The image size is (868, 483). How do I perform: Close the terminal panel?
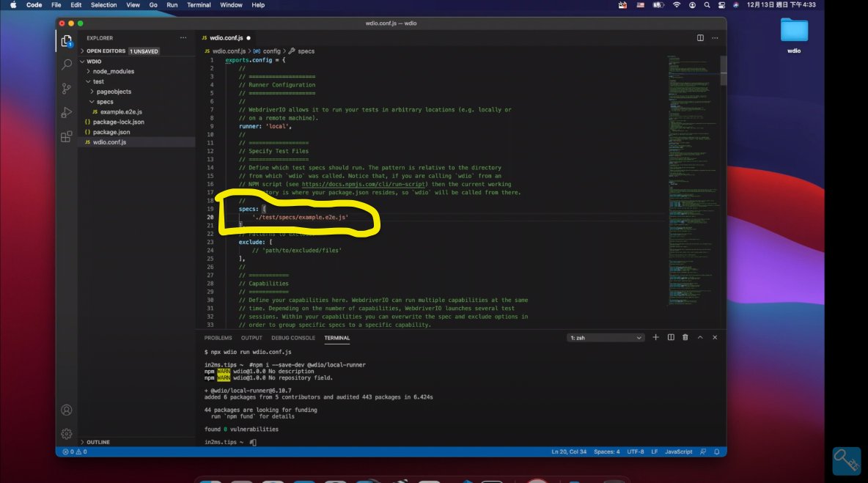[x=715, y=337]
